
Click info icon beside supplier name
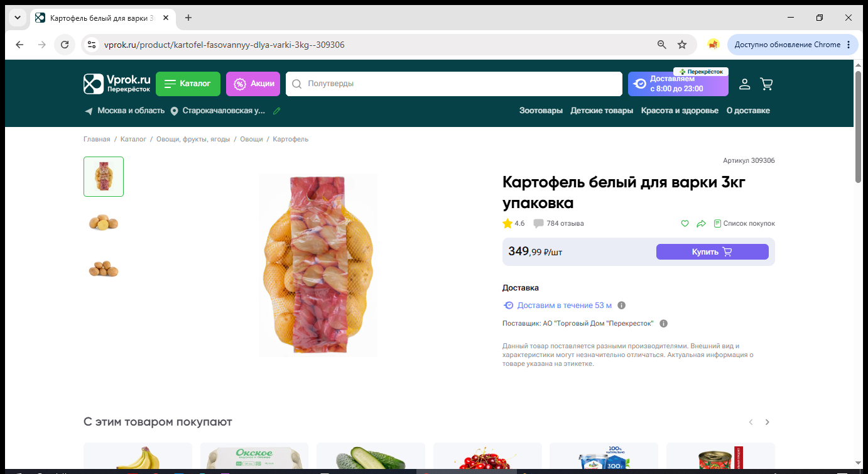point(663,324)
